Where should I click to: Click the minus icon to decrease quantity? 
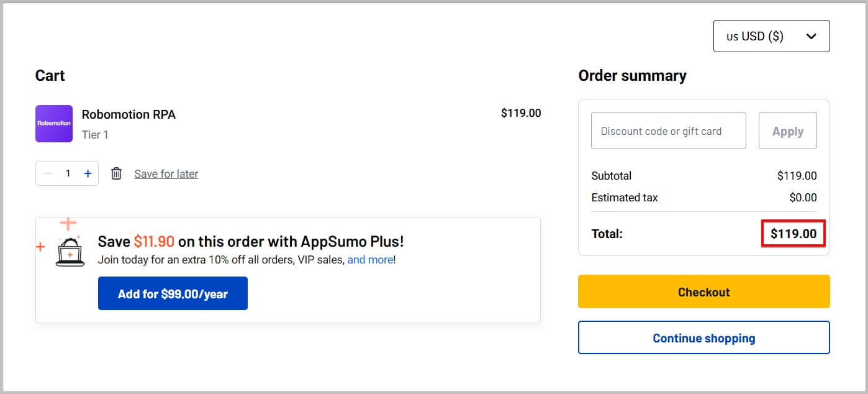coord(47,173)
